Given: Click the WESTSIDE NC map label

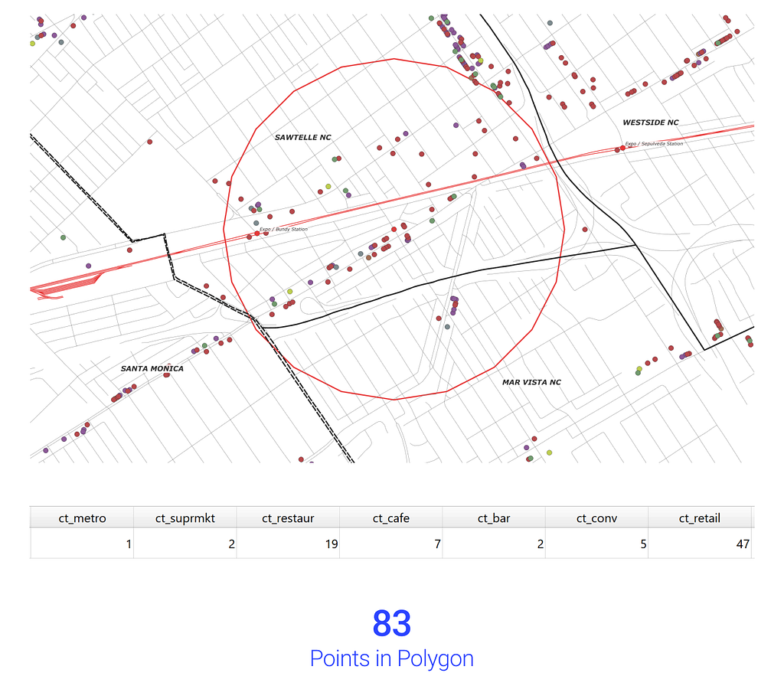Looking at the screenshot, I should (651, 122).
